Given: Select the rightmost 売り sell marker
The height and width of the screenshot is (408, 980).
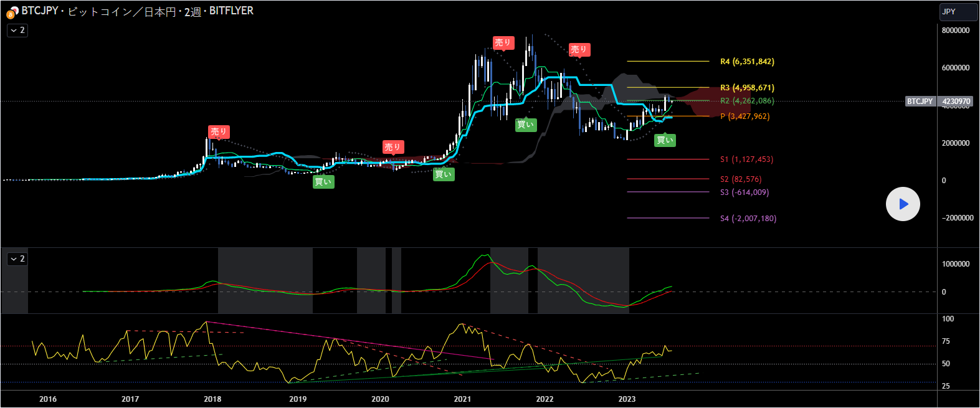Looking at the screenshot, I should pos(579,49).
